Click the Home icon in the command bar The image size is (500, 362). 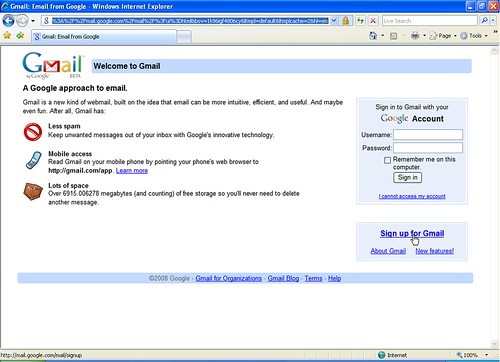coord(373,35)
